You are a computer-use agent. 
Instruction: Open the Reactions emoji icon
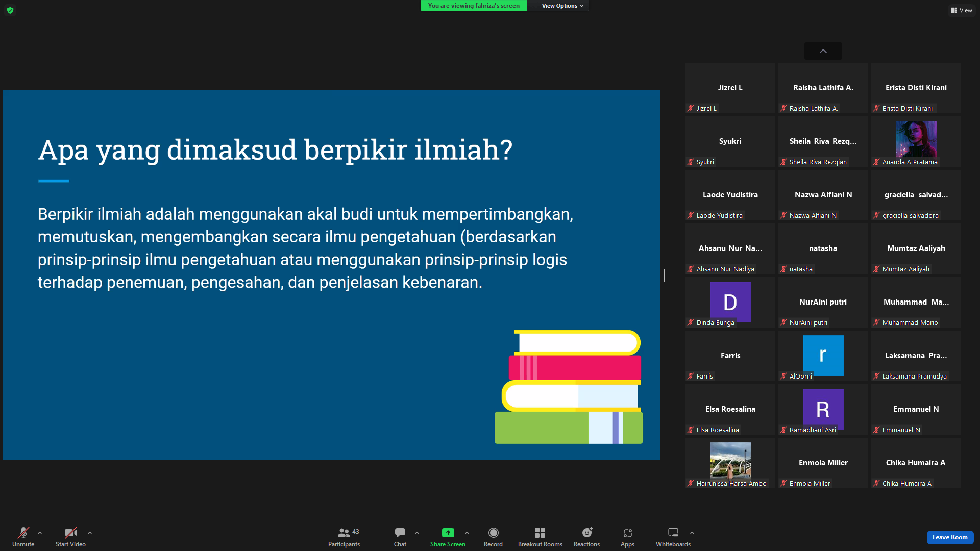587,533
